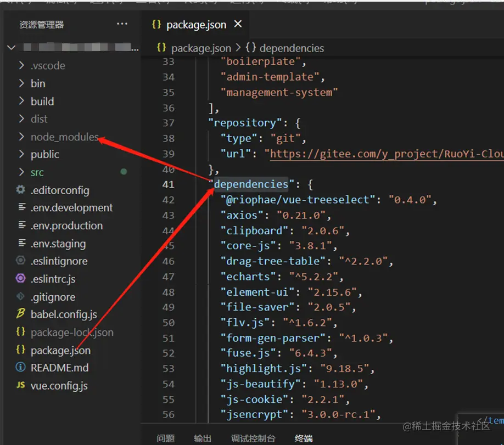
Task: Click the "dependencies" key on line 41
Action: pos(251,184)
